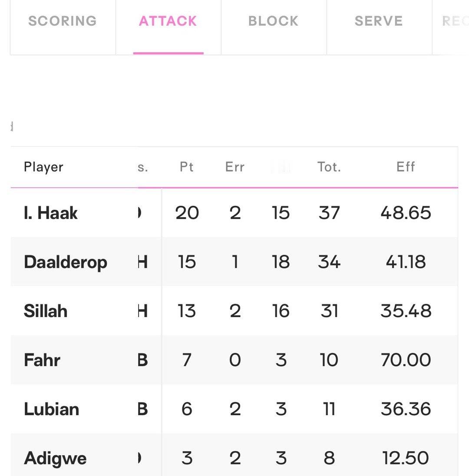Screen dimensions: 469x476
Task: Sort by the Player column header
Action: tap(43, 167)
